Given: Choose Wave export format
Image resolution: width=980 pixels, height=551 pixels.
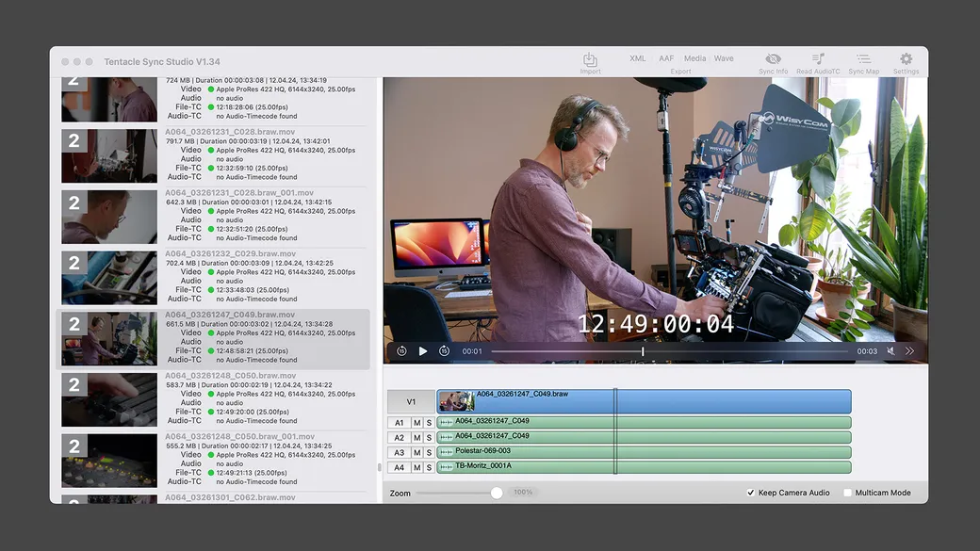Looking at the screenshot, I should tap(724, 57).
